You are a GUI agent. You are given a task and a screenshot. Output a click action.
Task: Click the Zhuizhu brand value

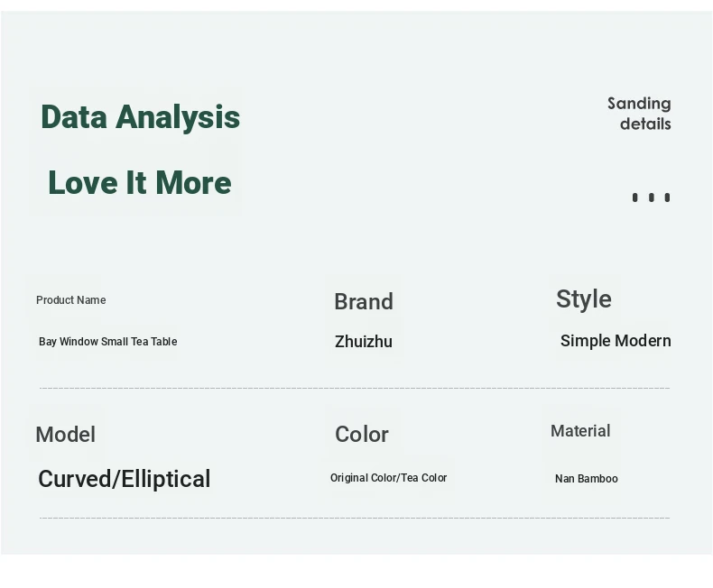(364, 342)
